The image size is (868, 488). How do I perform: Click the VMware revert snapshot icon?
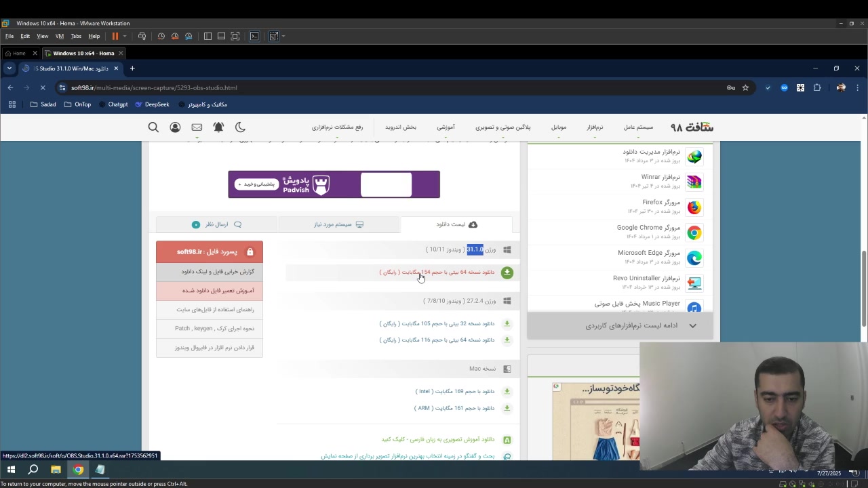coord(175,36)
